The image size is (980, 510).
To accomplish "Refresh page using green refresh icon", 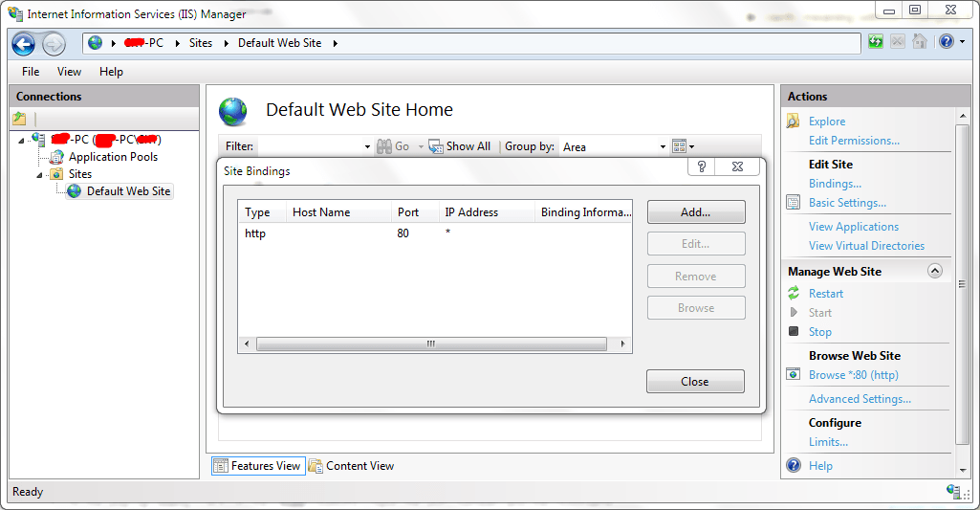I will click(876, 42).
